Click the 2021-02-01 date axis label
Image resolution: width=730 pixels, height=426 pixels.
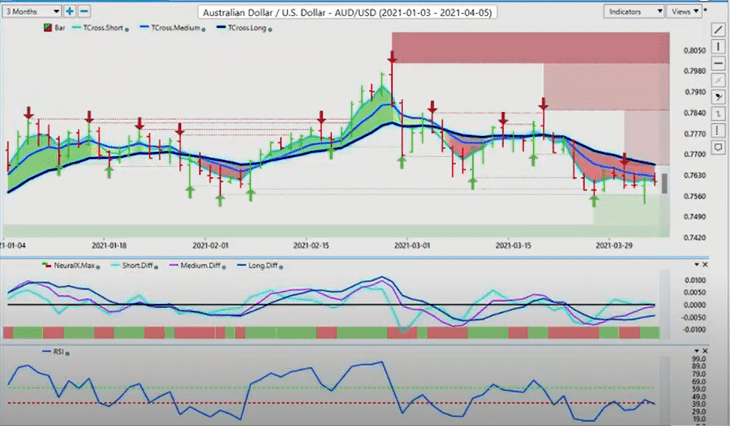point(210,245)
